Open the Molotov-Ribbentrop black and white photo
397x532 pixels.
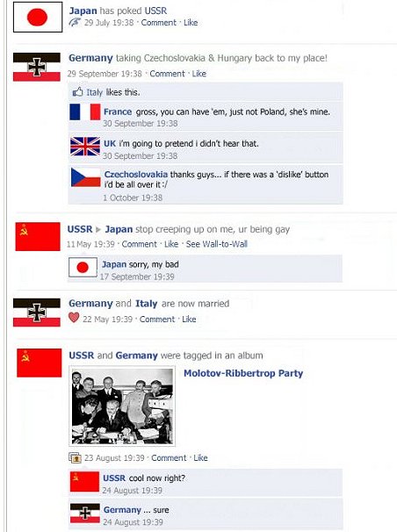click(x=122, y=406)
